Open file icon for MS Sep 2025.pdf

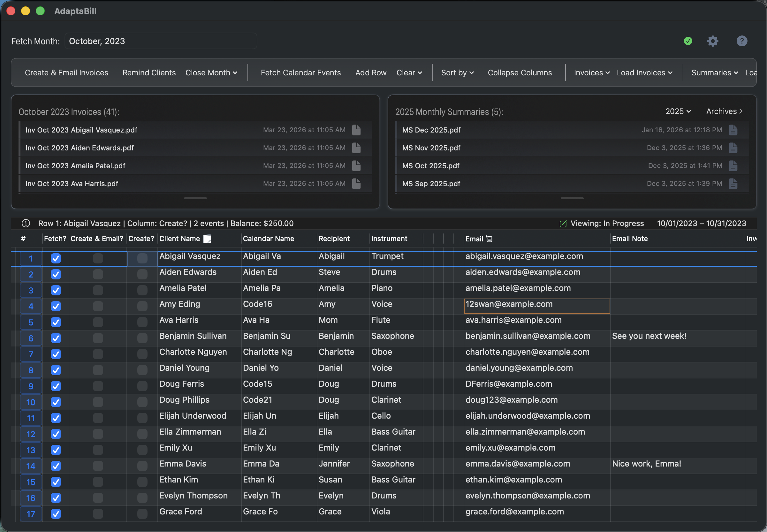pyautogui.click(x=733, y=184)
